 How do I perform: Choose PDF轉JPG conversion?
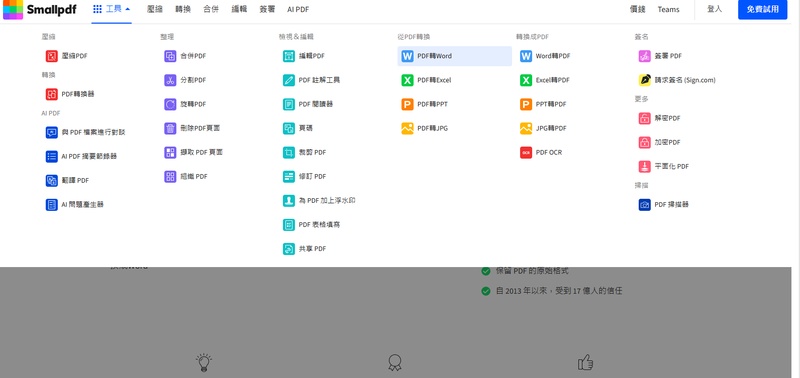424,128
